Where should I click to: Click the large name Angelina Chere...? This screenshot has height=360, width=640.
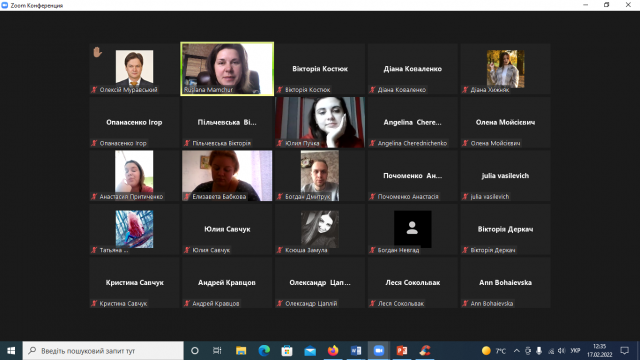click(412, 122)
